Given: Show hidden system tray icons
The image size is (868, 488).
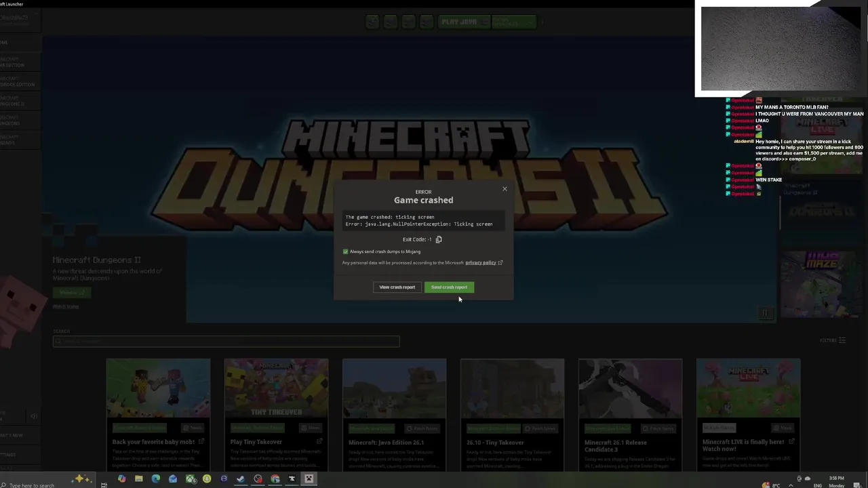Looking at the screenshot, I should [x=791, y=485].
